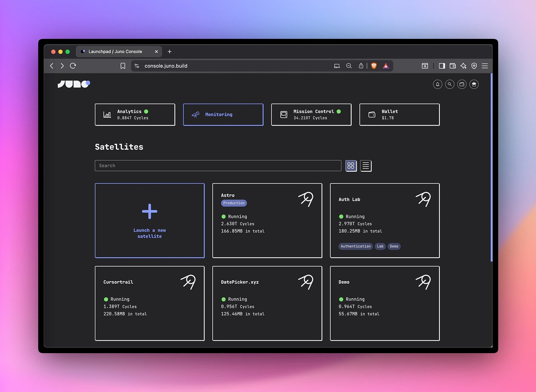Click the 0.956T Cycles value
The width and height of the screenshot is (536, 392).
[237, 307]
